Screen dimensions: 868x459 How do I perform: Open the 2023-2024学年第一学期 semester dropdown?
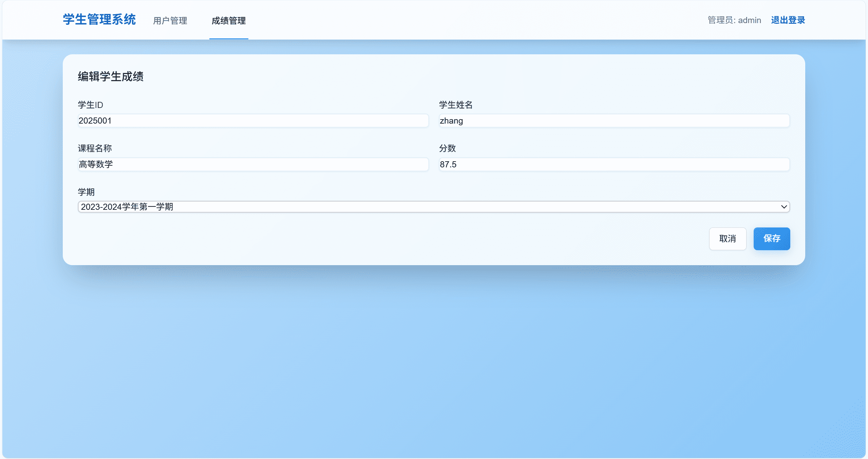[x=407, y=207]
